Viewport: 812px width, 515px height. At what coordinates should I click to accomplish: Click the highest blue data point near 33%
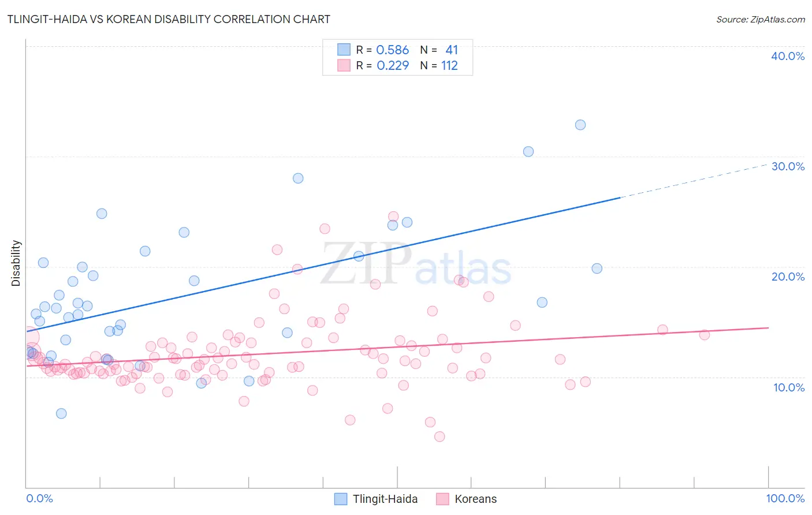point(580,125)
